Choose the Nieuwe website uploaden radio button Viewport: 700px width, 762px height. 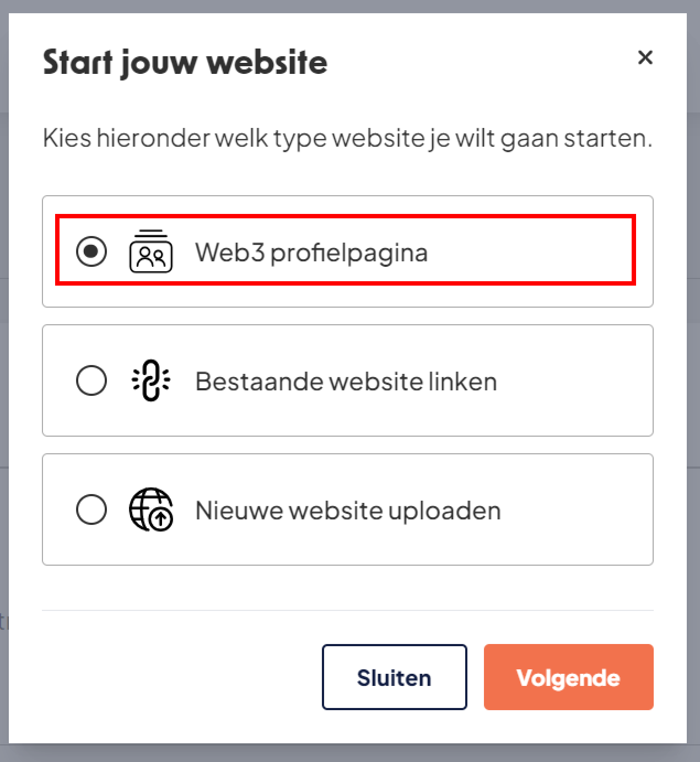click(91, 509)
